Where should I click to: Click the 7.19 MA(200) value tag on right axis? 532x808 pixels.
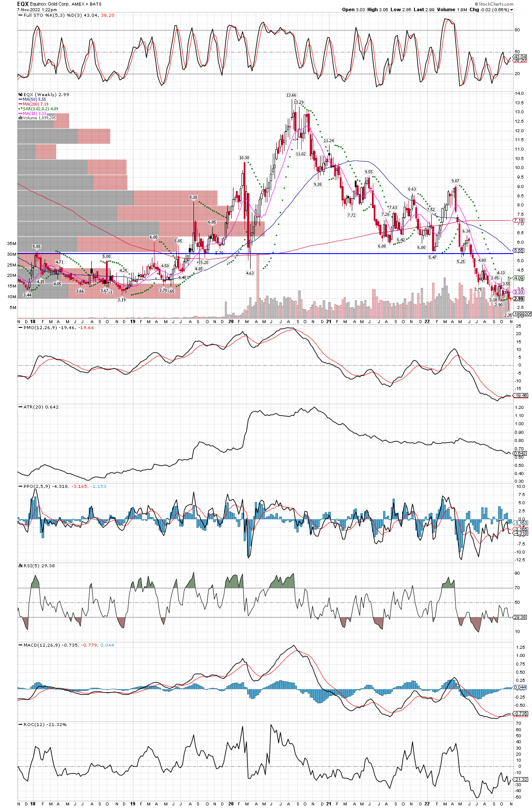519,221
